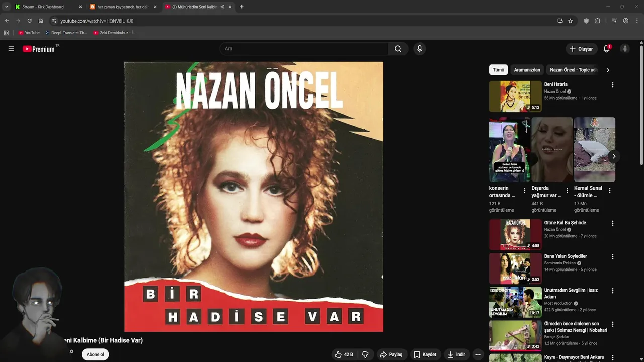This screenshot has width=644, height=362.
Task: Open Beni Hatırla video thumbnail
Action: point(515,96)
